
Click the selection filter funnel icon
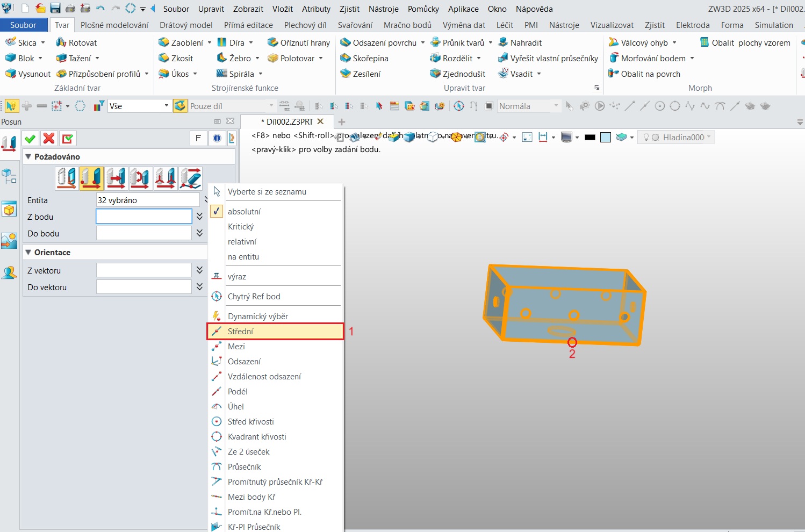tap(99, 106)
